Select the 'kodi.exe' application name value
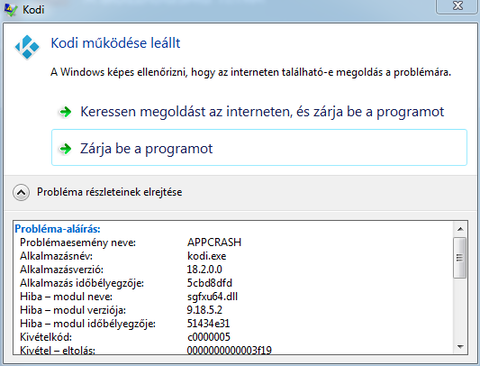 click(x=206, y=256)
